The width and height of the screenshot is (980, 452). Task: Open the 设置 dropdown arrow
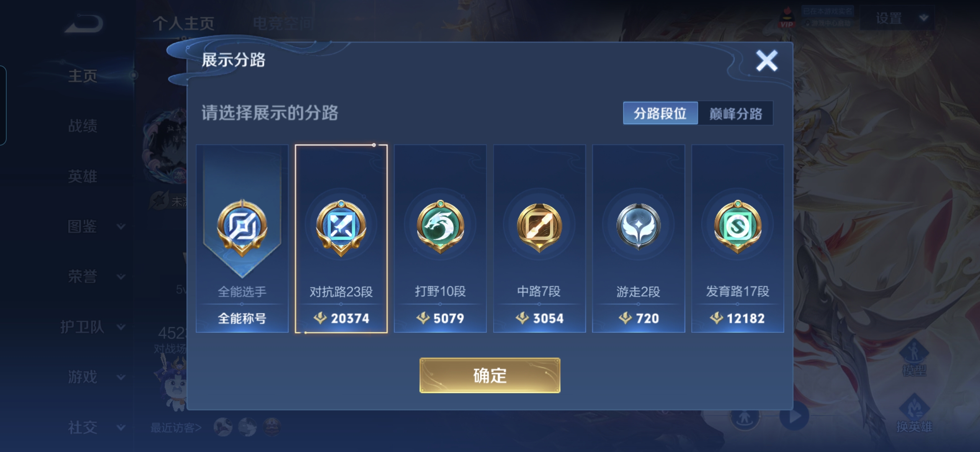(924, 18)
